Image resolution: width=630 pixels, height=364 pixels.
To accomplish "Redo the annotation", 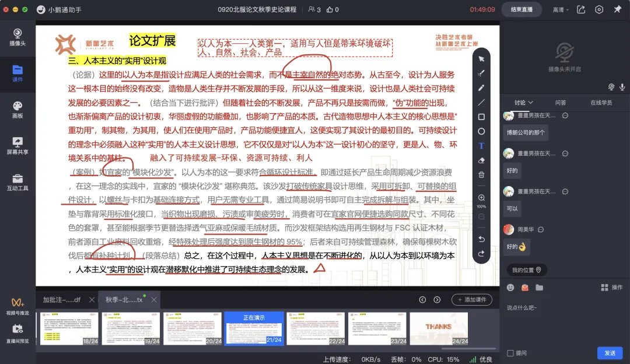I will click(x=481, y=254).
